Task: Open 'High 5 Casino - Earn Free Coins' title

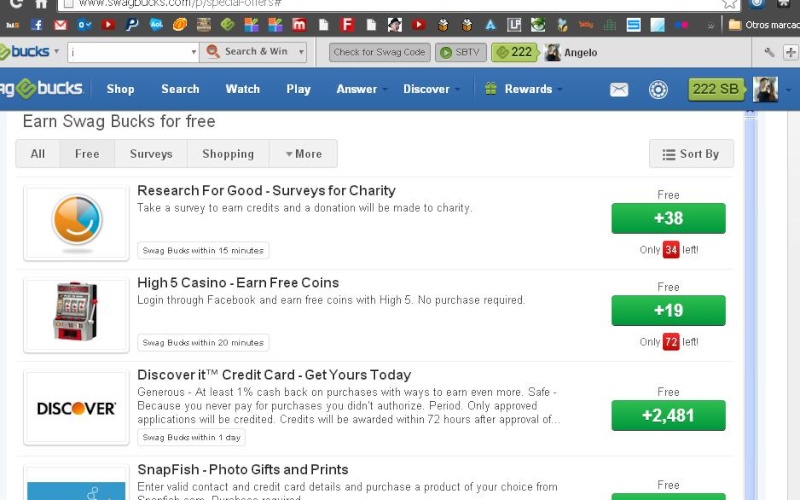Action: [238, 283]
